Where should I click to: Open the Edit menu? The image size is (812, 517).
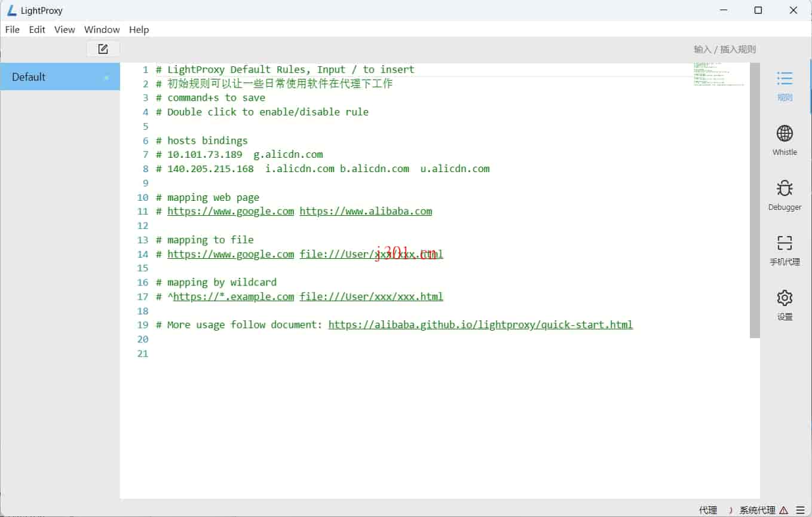pyautogui.click(x=37, y=29)
